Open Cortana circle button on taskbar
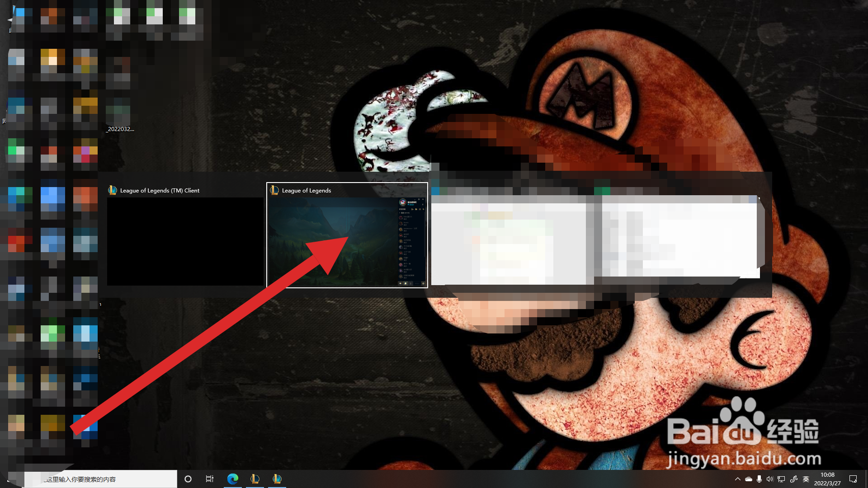 tap(188, 479)
